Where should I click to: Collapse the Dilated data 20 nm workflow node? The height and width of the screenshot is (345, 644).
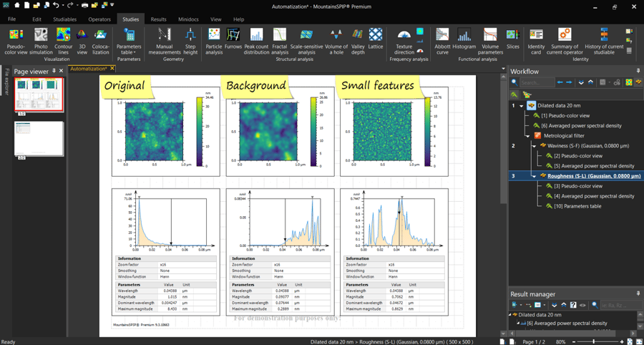(521, 106)
